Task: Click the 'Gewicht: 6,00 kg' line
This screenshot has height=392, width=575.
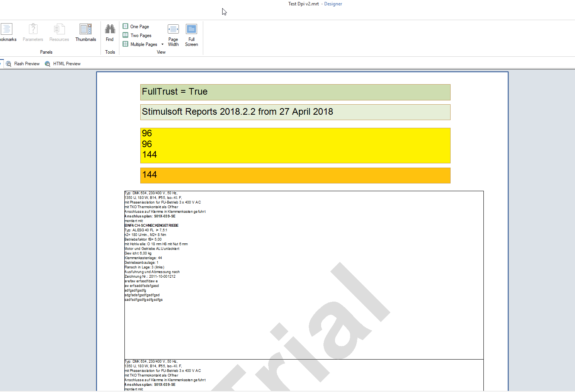Action: pyautogui.click(x=138, y=253)
